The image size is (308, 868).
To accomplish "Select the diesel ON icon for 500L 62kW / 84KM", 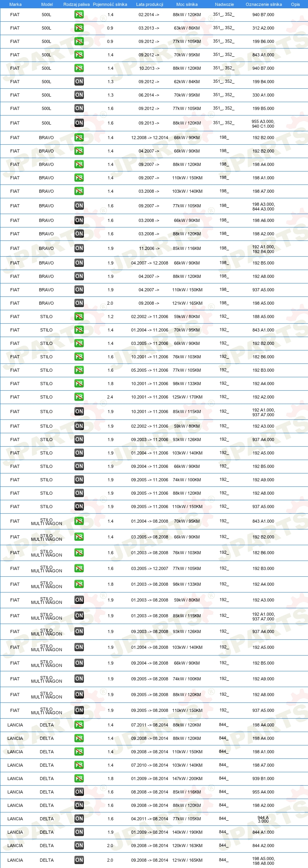I will pyautogui.click(x=79, y=82).
